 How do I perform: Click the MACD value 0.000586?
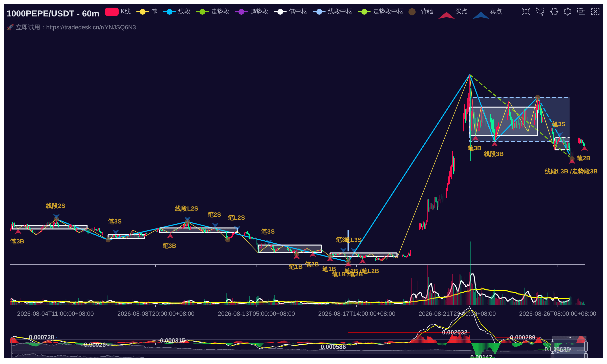pos(333,347)
